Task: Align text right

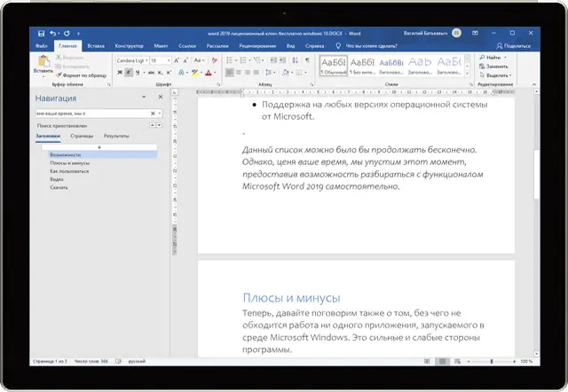Action: [247, 73]
